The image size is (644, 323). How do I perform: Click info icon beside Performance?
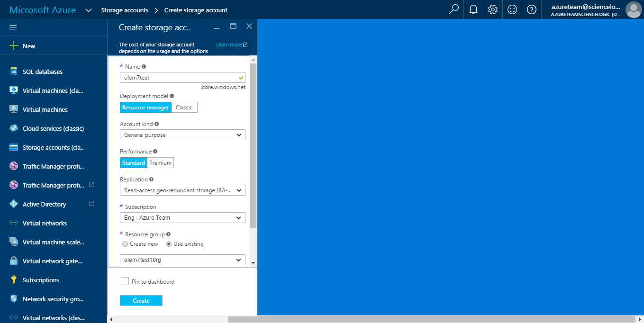coord(155,152)
